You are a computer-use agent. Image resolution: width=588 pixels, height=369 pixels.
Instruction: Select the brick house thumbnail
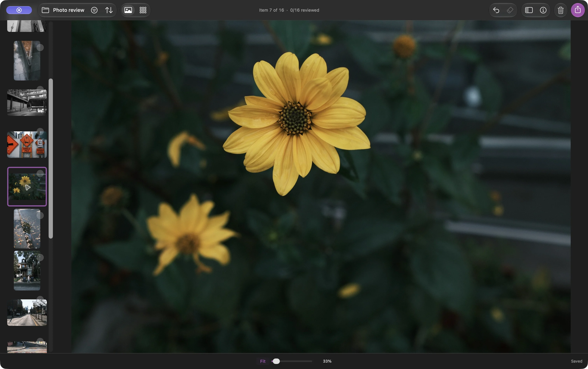tap(27, 270)
